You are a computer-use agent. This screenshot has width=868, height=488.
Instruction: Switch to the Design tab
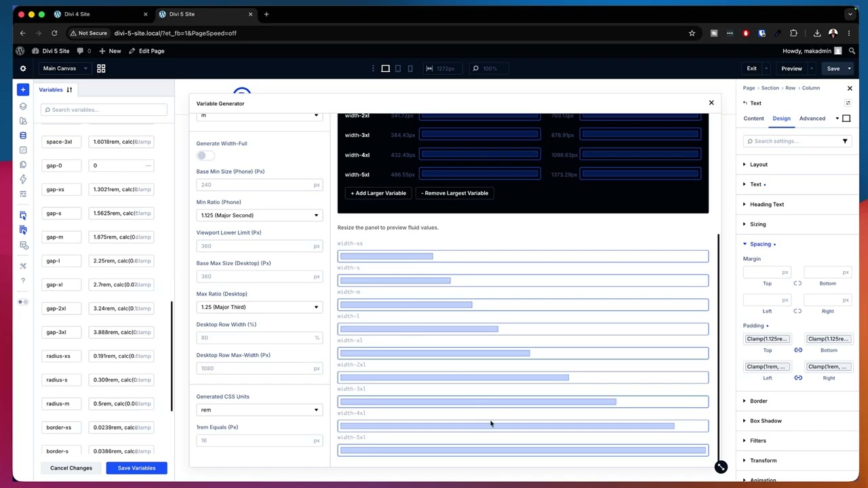click(781, 119)
